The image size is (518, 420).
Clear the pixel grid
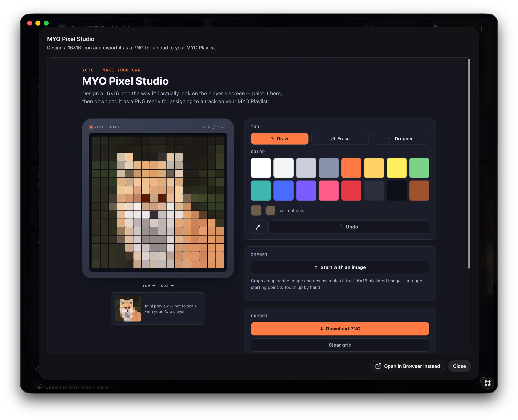coord(340,345)
